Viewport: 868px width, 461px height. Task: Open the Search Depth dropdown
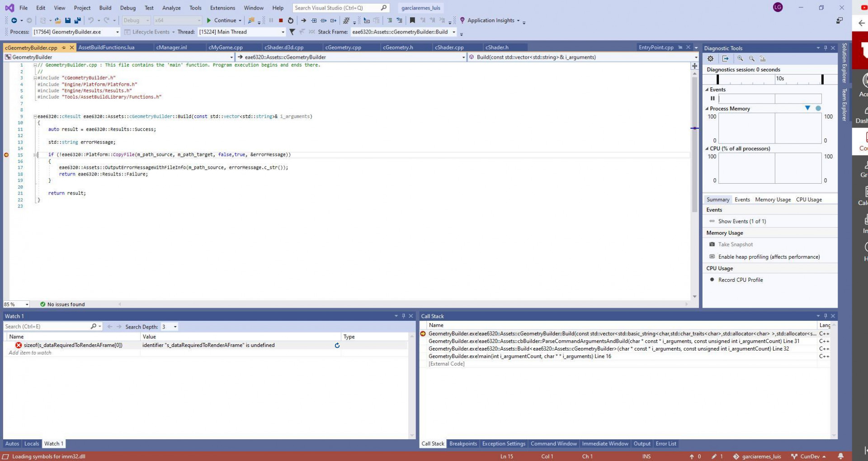175,327
